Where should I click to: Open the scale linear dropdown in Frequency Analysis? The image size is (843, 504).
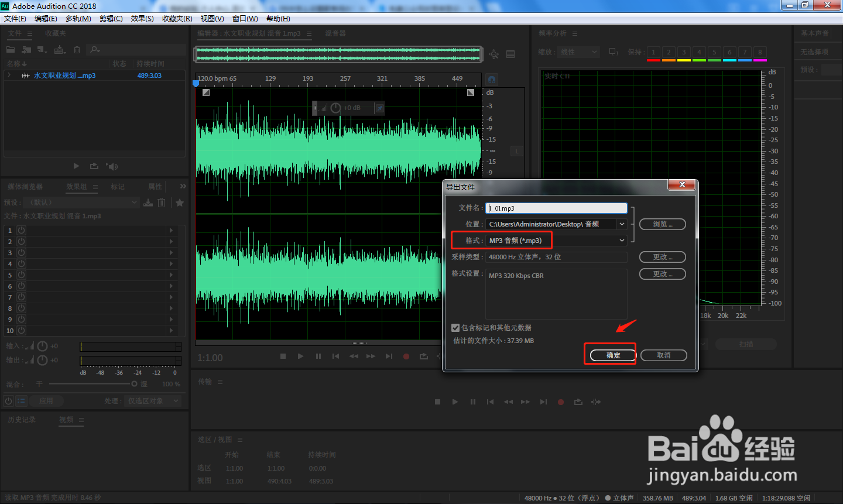coord(578,52)
